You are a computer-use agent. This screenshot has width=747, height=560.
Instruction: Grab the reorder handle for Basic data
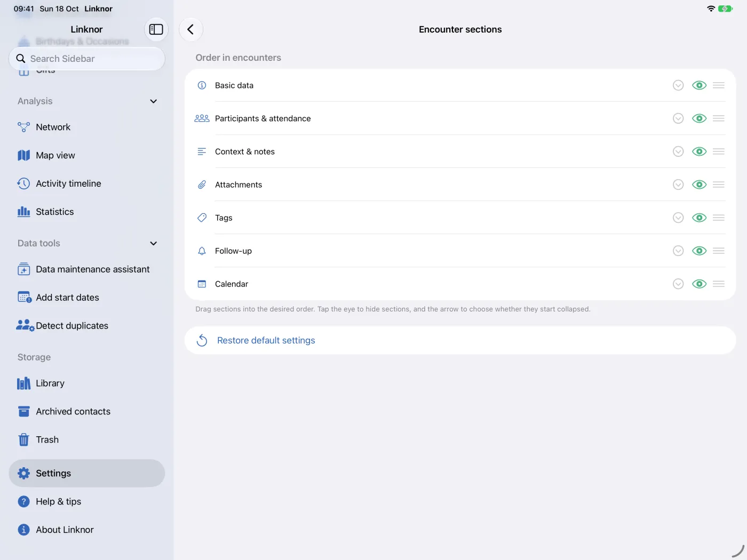coord(719,85)
